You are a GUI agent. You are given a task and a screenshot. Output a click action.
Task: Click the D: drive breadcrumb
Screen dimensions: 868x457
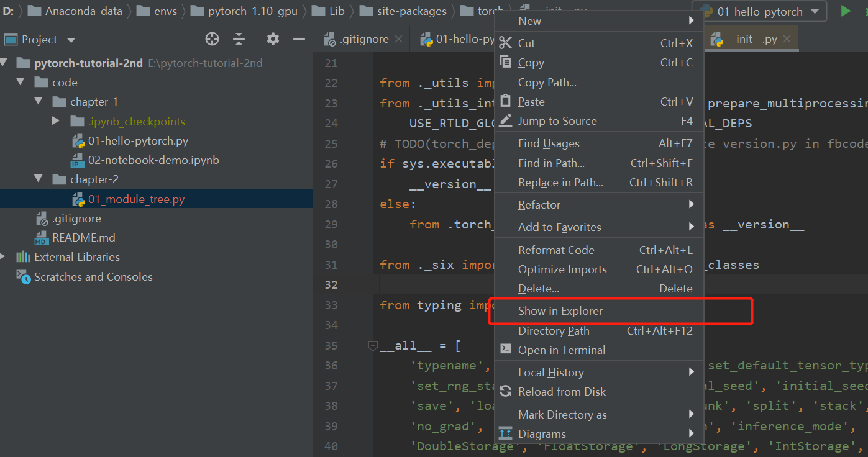(8, 11)
